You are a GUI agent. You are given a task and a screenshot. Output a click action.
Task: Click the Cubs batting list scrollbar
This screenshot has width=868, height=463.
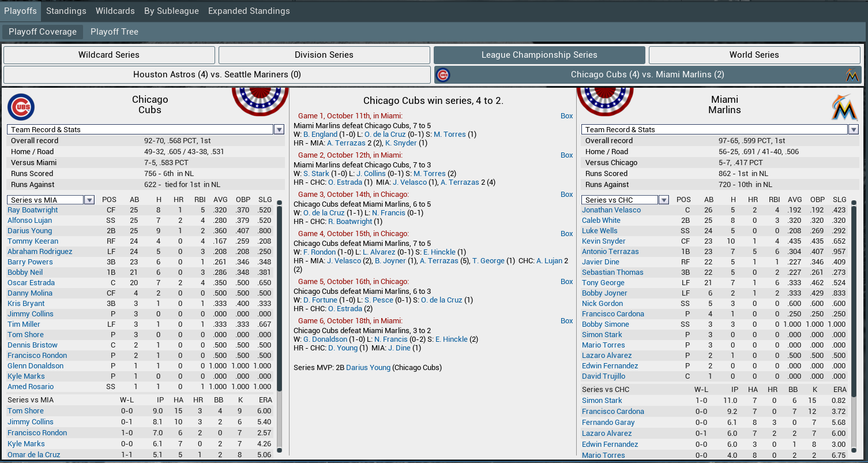coord(280,294)
